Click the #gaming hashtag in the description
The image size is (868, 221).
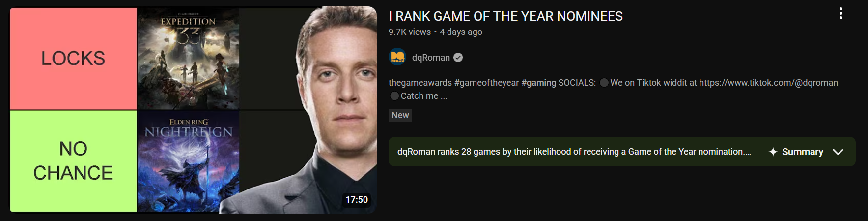click(x=538, y=83)
